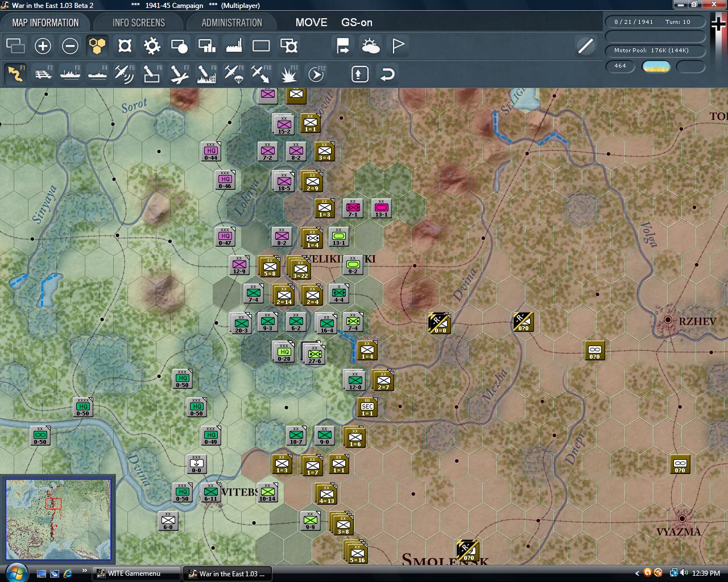Click the gear-shaped fortification icon
The height and width of the screenshot is (582, 728).
point(152,46)
